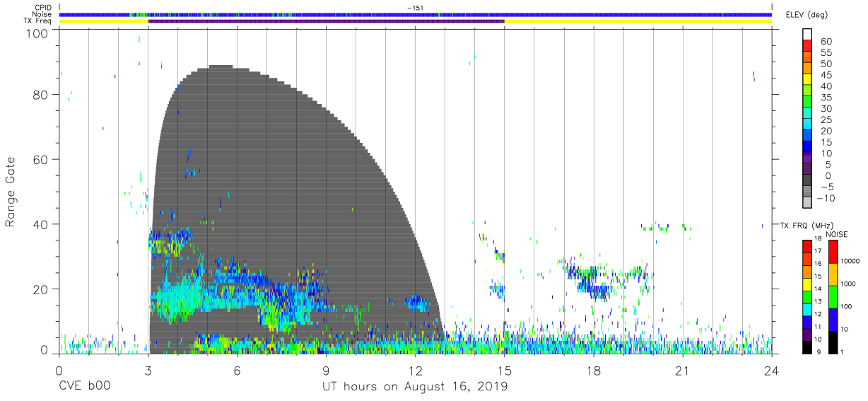Click the 'UT hours on August 16, 2019' axis title
The height and width of the screenshot is (401, 868).
point(415,387)
